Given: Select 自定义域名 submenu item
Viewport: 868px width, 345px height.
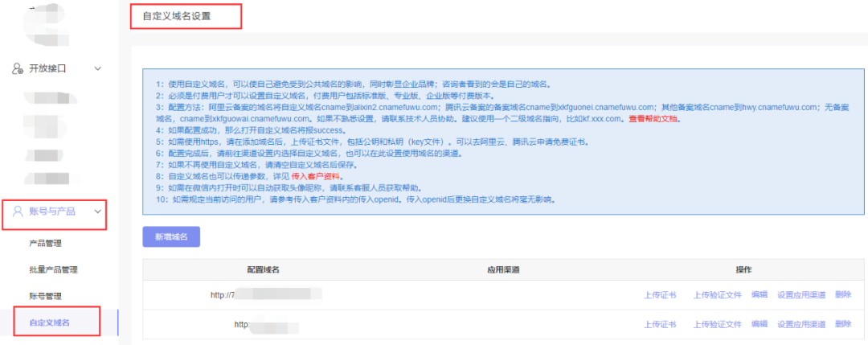Looking at the screenshot, I should point(49,322).
